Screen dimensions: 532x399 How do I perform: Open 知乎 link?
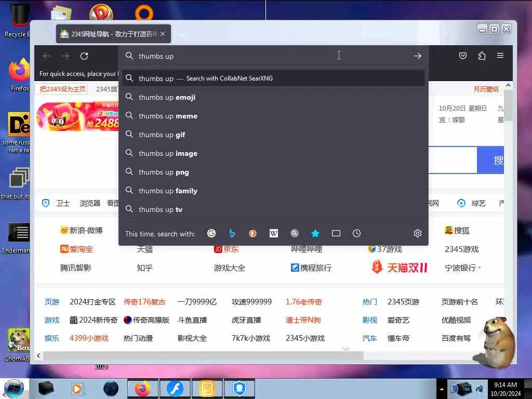pyautogui.click(x=145, y=268)
